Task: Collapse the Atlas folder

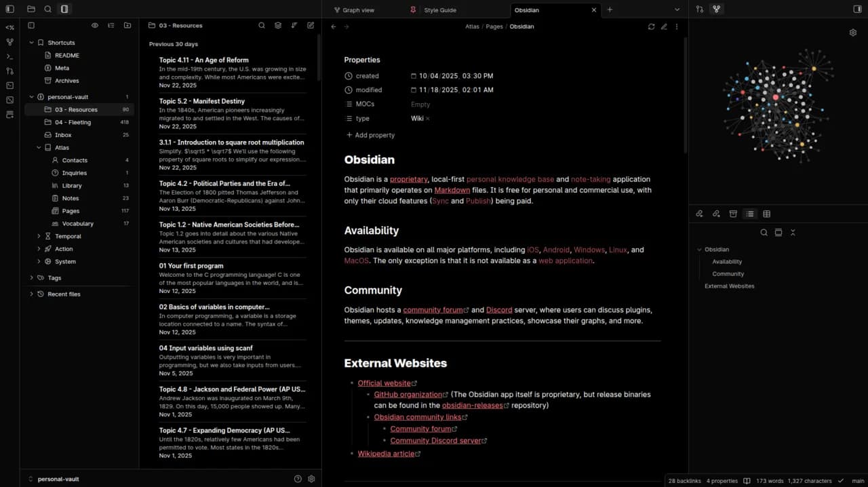Action: (x=39, y=147)
